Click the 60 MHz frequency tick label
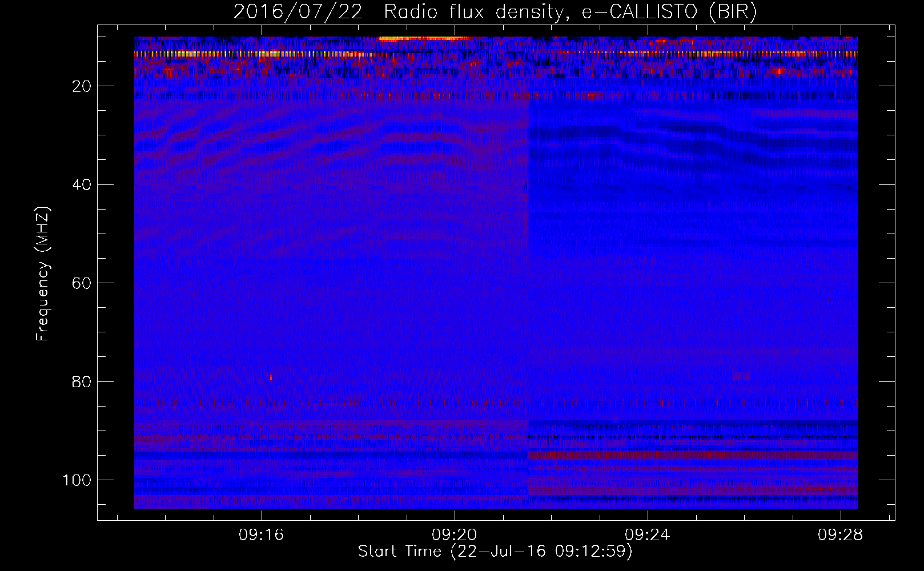The width and height of the screenshot is (924, 571). pyautogui.click(x=82, y=283)
